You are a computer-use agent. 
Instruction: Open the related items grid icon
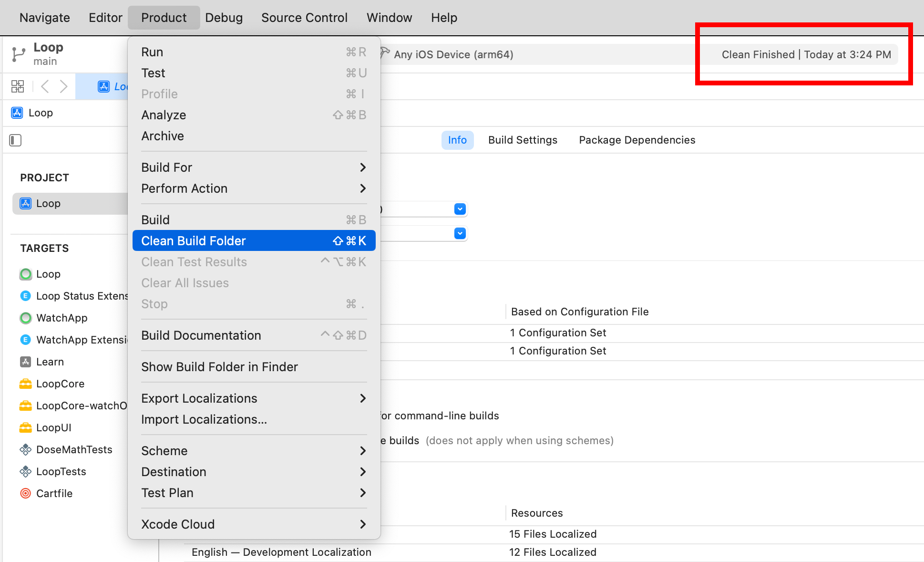pos(18,86)
